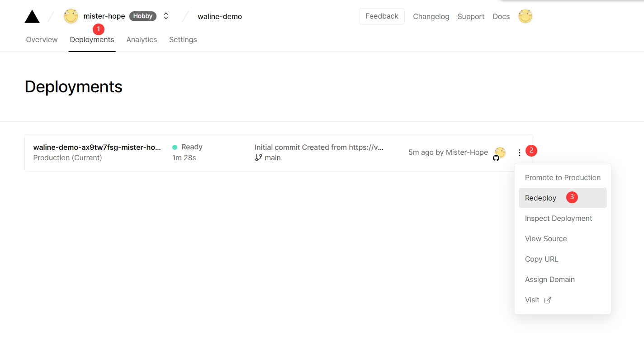Switch to the Overview tab

click(42, 40)
